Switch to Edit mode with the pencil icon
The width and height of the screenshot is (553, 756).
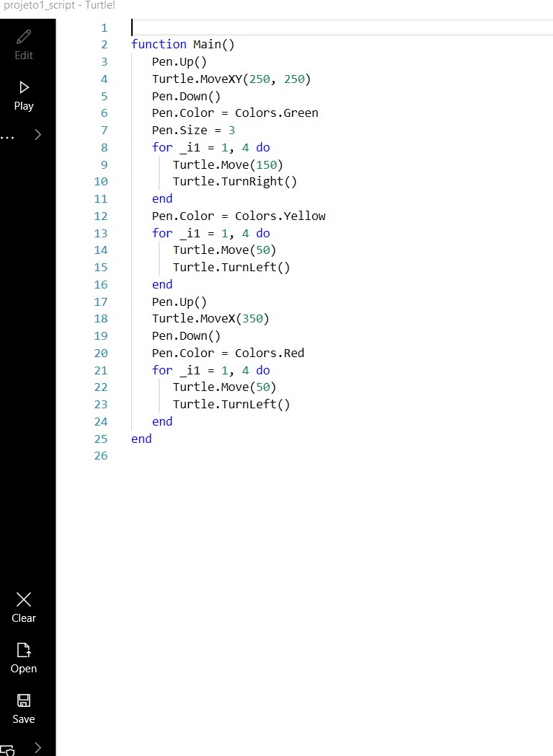pyautogui.click(x=24, y=45)
